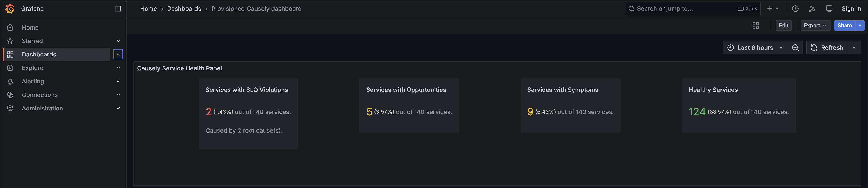Click the Edit button
The width and height of the screenshot is (868, 188).
(x=783, y=25)
